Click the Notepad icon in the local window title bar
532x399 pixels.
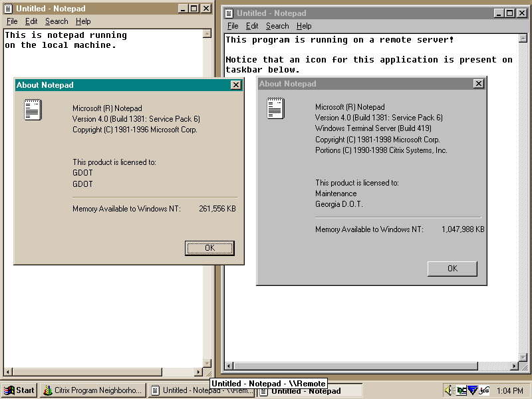pyautogui.click(x=7, y=9)
